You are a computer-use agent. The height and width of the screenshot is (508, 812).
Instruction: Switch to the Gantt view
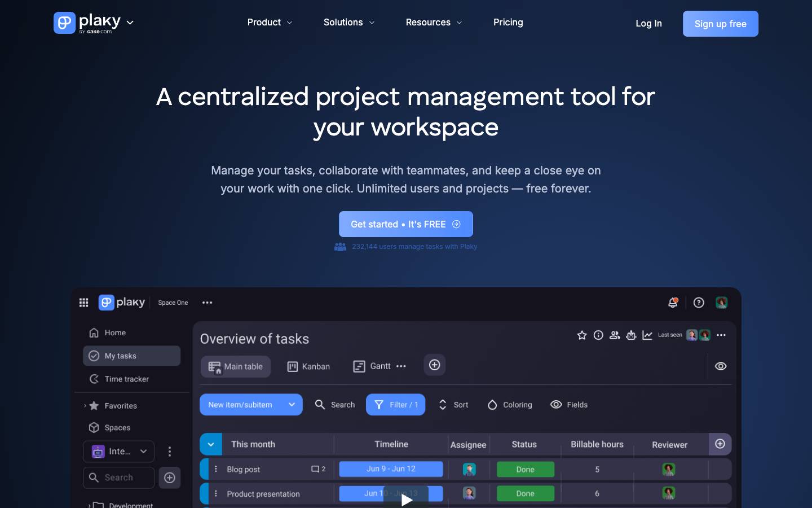pos(372,366)
